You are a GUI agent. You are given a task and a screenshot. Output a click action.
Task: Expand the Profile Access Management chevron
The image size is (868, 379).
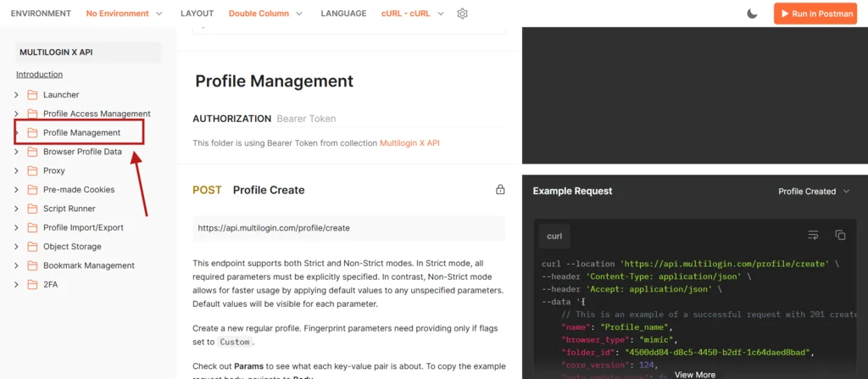click(x=17, y=114)
